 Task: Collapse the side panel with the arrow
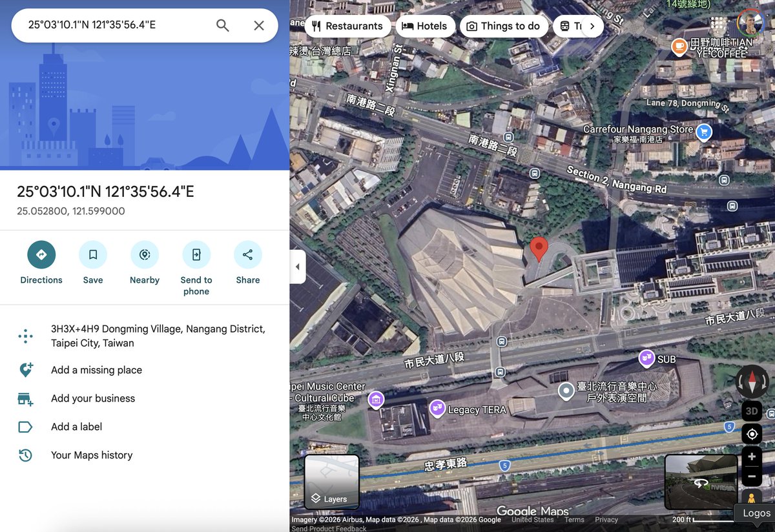tap(298, 267)
